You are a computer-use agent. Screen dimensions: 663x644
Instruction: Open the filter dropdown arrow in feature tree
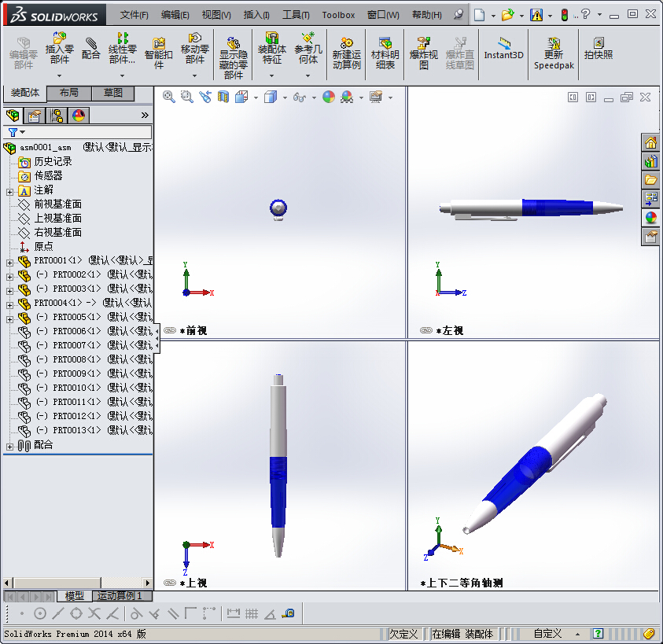click(22, 132)
